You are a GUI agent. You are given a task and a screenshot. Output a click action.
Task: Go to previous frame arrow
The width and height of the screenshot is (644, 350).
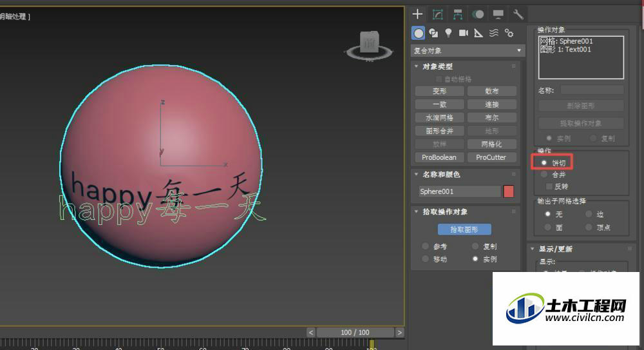click(311, 333)
